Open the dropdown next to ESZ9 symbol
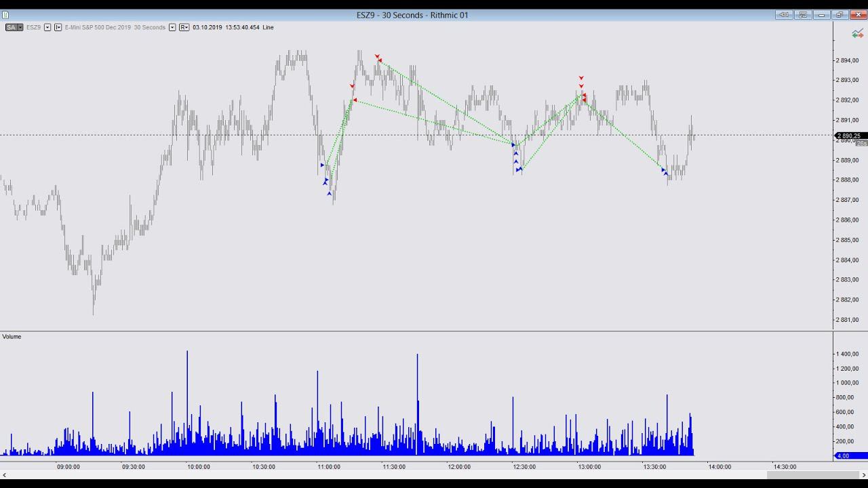 click(x=47, y=27)
